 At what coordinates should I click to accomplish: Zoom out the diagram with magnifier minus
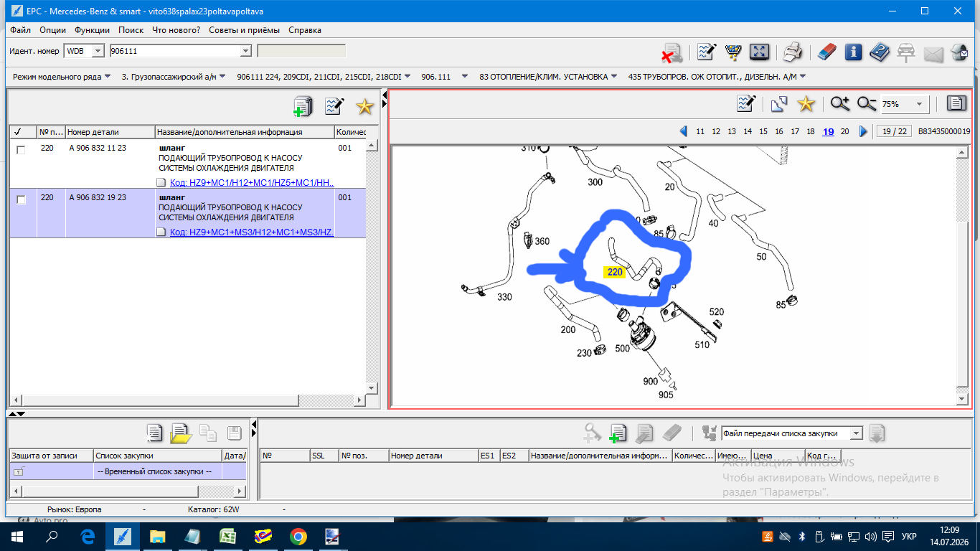pos(867,104)
